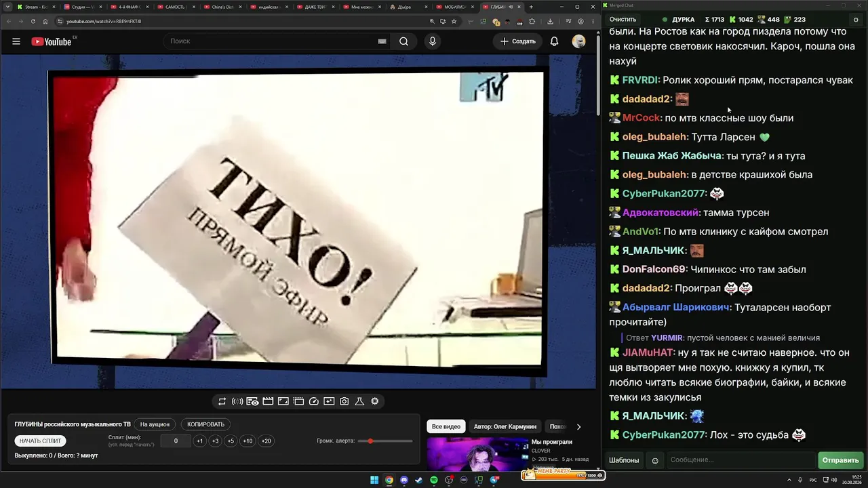This screenshot has height=488, width=868.
Task: Clear chat with Очистить button
Action: 623,20
